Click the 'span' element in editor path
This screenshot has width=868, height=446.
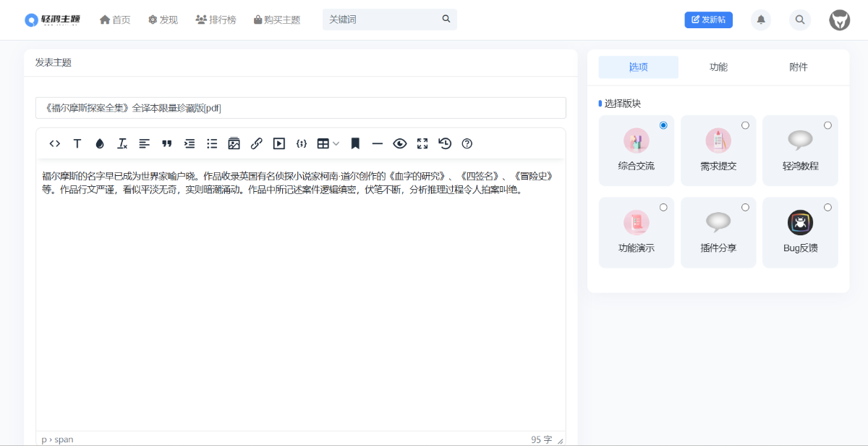coord(64,439)
